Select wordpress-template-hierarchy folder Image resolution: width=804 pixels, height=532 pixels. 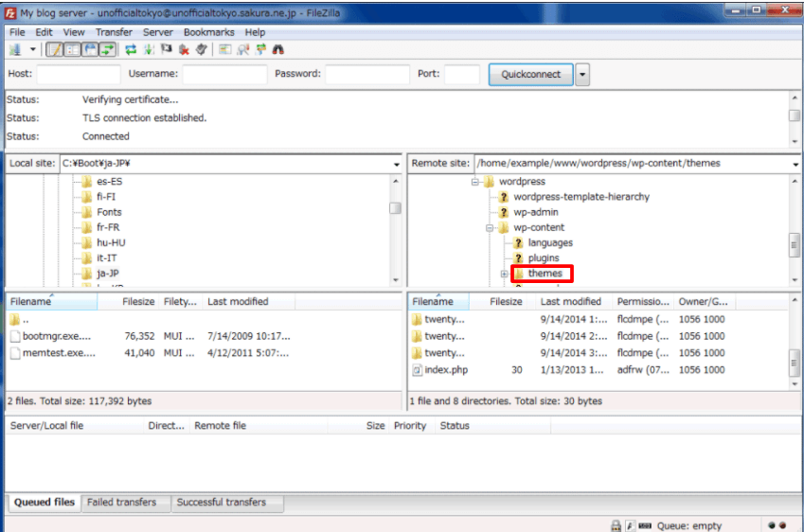(581, 197)
